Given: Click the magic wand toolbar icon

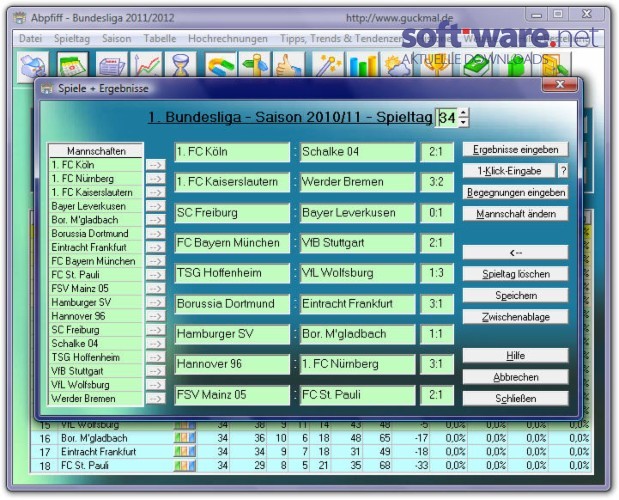Looking at the screenshot, I should point(328,66).
